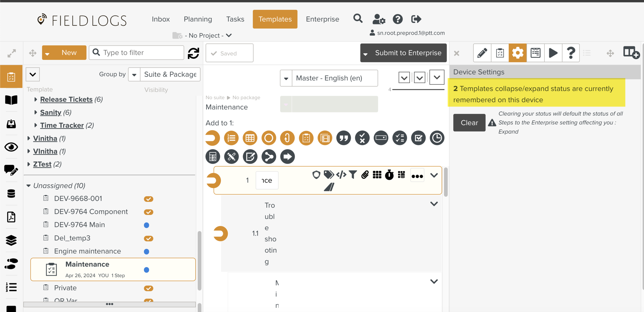This screenshot has width=644, height=312.
Task: Expand the Release Tickets group
Action: click(x=36, y=100)
